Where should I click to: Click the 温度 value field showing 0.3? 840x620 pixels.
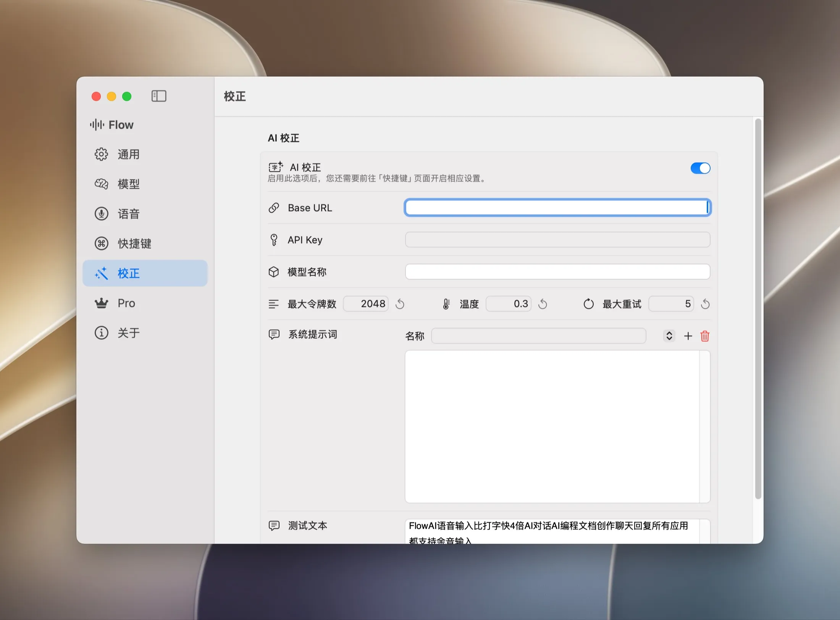tap(509, 304)
